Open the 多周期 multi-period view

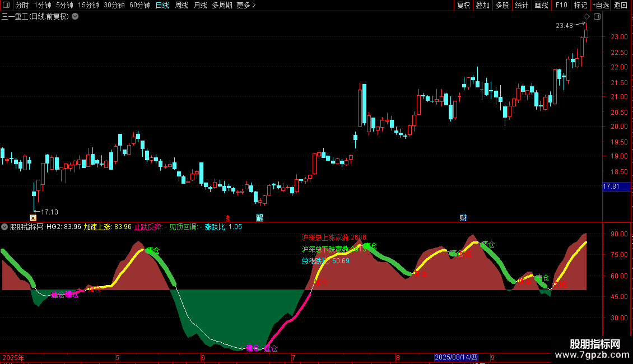pos(222,5)
